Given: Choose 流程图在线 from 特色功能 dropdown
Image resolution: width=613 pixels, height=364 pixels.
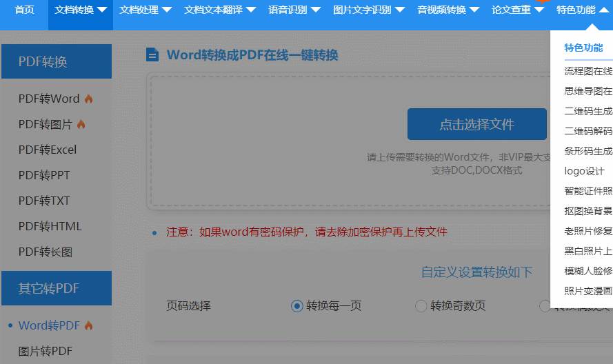Looking at the screenshot, I should click(x=588, y=71).
